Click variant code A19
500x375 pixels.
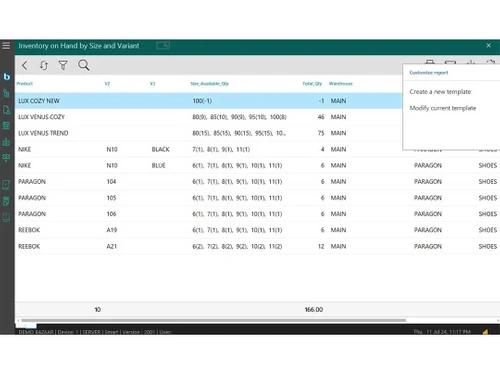click(111, 230)
